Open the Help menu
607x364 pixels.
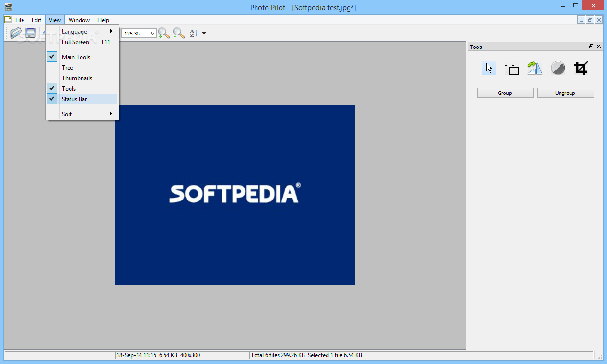point(103,20)
